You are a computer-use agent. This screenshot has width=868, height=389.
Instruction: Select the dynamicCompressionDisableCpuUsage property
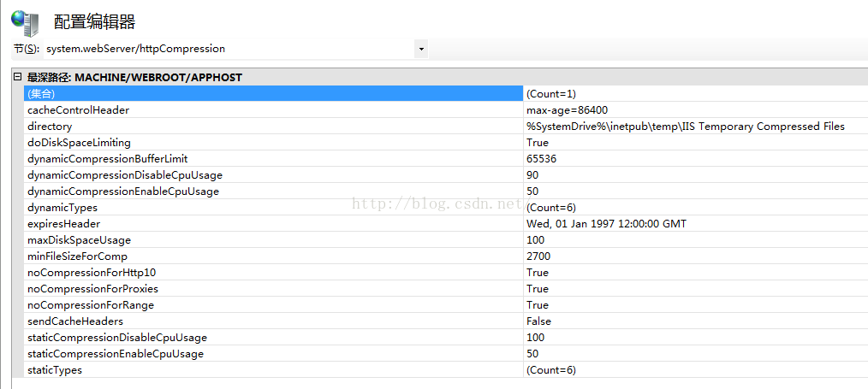pos(125,175)
